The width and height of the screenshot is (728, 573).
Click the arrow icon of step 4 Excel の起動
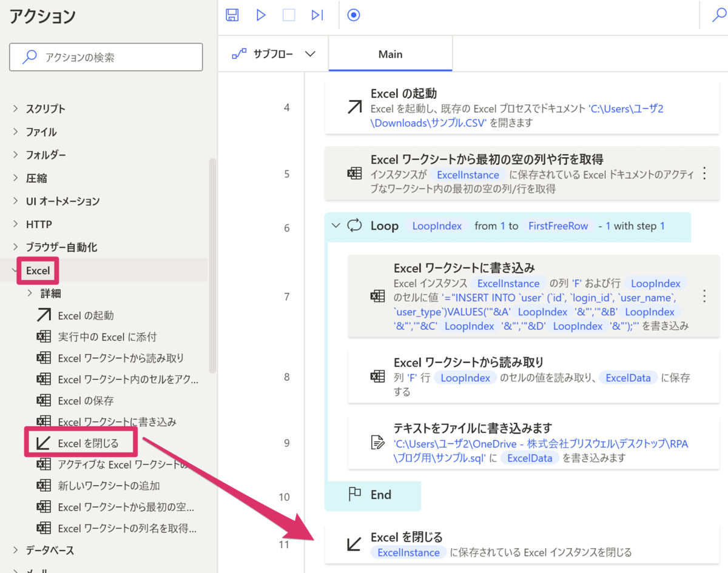[x=354, y=108]
